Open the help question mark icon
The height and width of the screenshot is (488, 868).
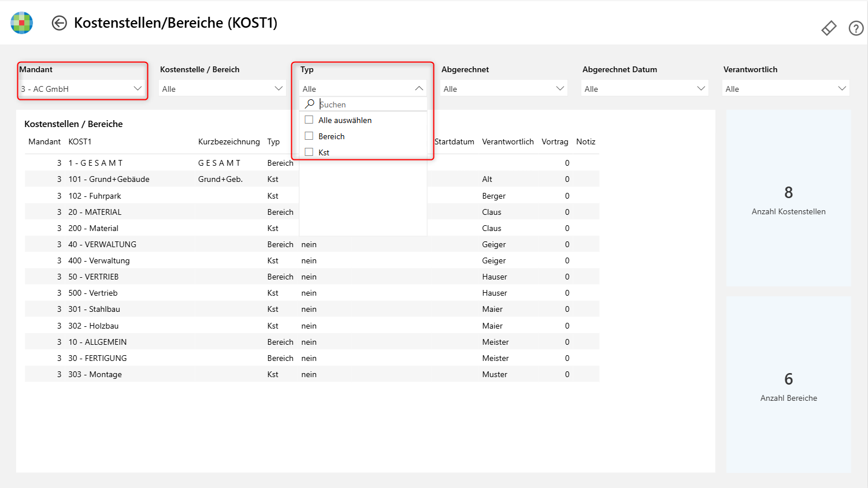856,28
